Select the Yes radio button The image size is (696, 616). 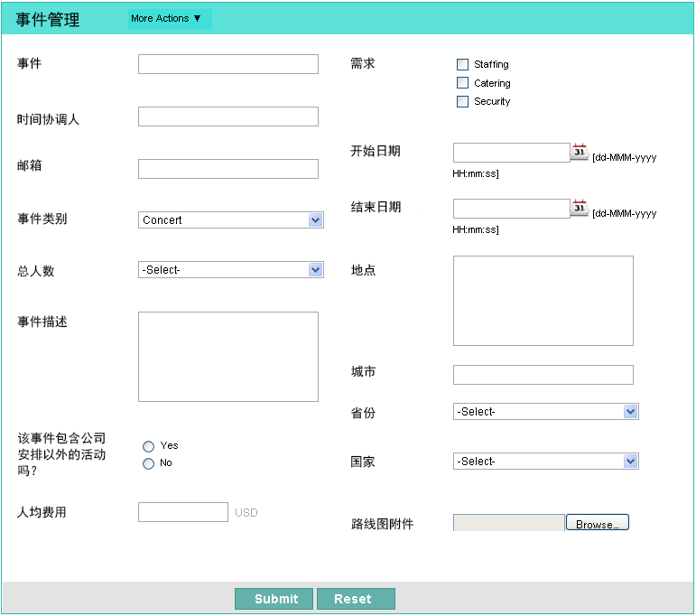pos(148,446)
